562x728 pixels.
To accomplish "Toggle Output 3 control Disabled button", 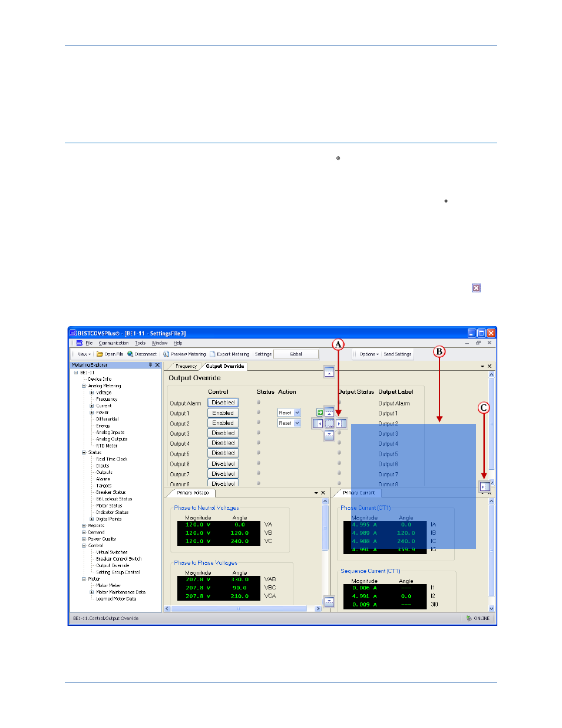I will coord(223,433).
